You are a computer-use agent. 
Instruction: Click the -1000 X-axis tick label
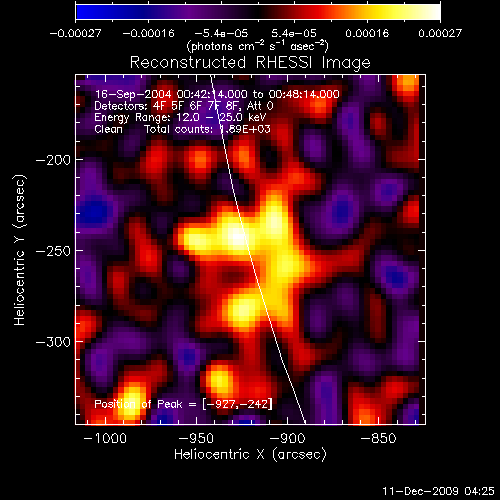pos(105,438)
